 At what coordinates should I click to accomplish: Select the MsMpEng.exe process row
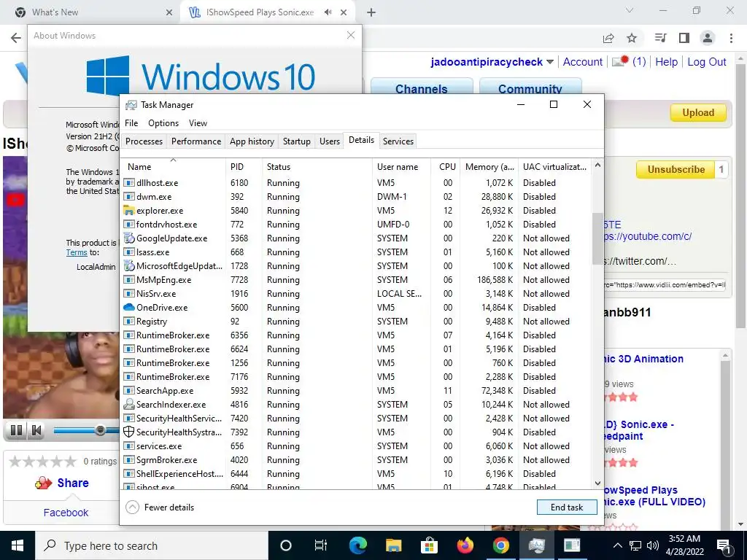356,280
